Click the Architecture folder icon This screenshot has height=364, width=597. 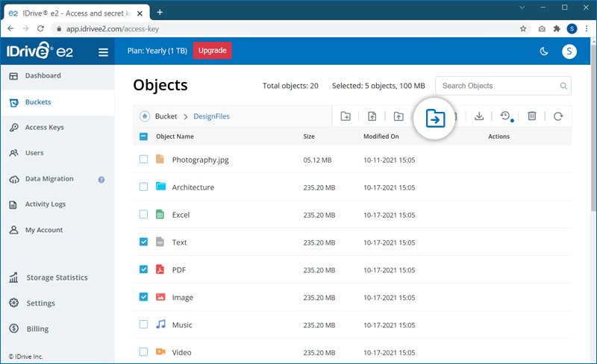click(160, 186)
